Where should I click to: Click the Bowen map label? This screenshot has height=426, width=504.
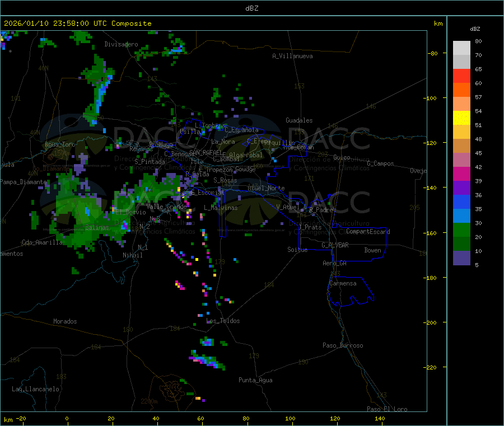click(373, 250)
